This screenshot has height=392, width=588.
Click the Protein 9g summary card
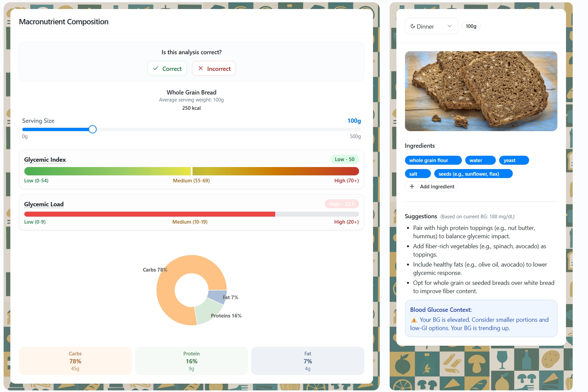pyautogui.click(x=191, y=361)
